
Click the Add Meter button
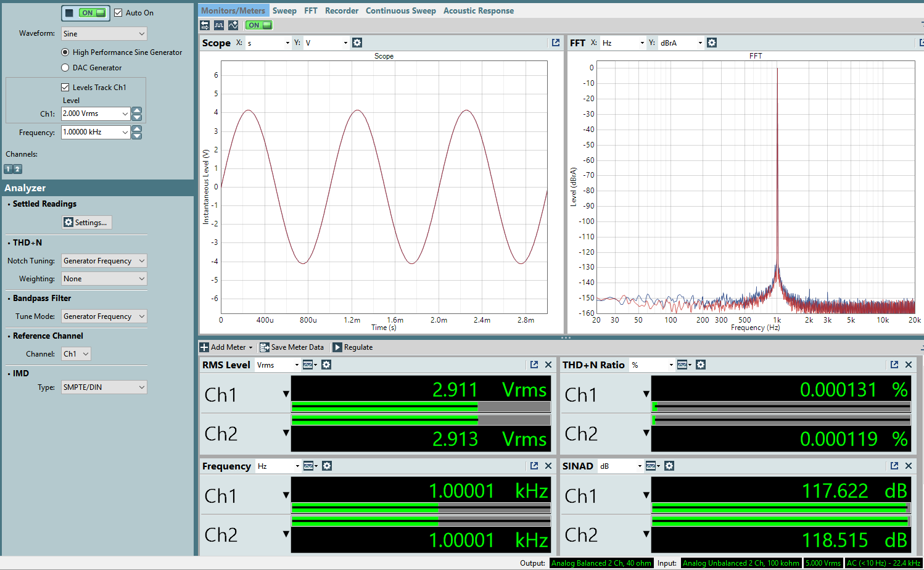coord(226,347)
